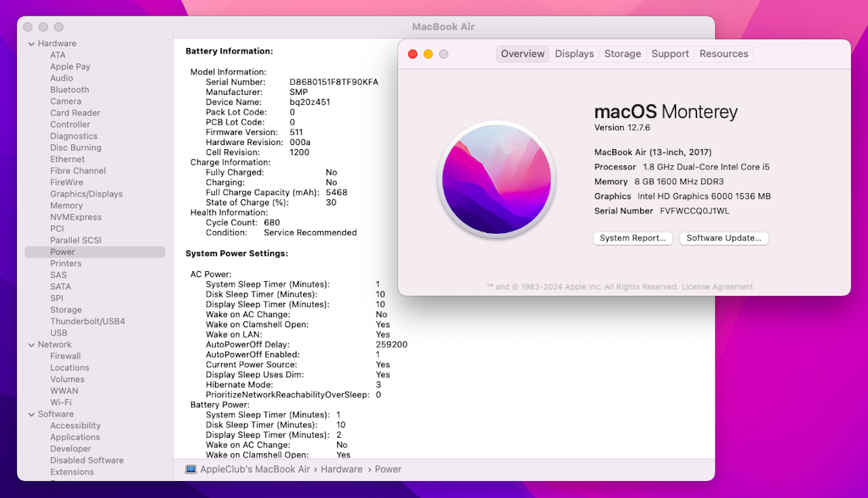Open the License Agreement link
Image resolution: width=868 pixels, height=498 pixels.
717,287
